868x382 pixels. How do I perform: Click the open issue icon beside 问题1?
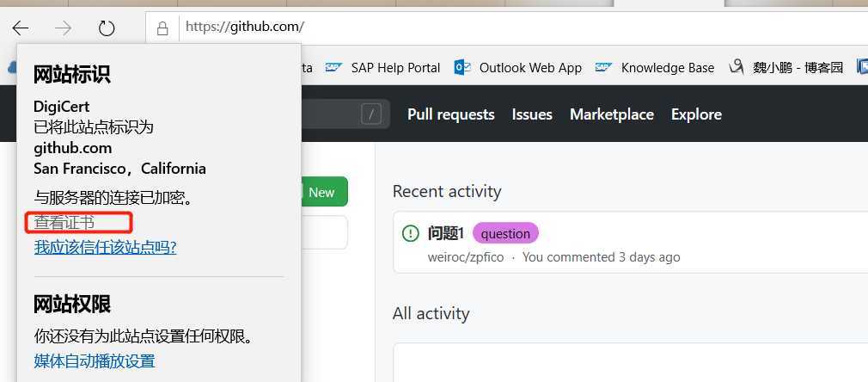coord(410,233)
